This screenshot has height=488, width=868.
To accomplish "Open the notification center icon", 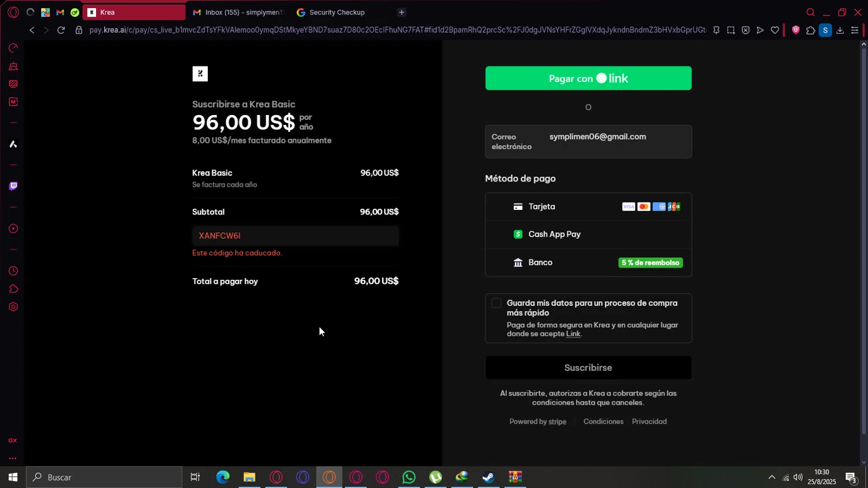I will (x=851, y=478).
